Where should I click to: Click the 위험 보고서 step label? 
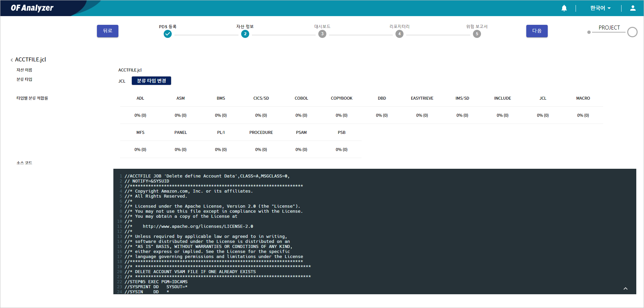point(477,27)
